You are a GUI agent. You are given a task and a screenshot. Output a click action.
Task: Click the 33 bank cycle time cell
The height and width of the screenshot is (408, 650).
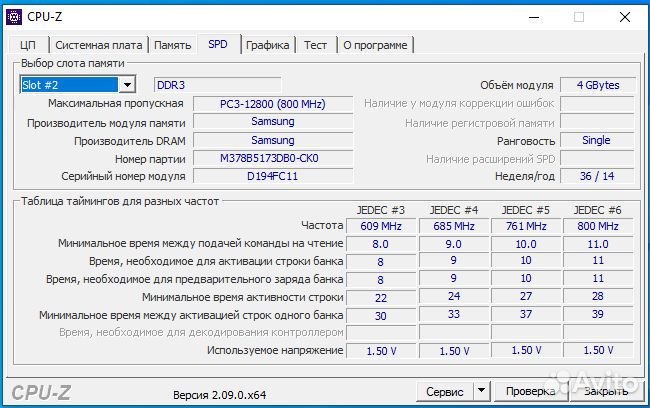[x=454, y=314]
